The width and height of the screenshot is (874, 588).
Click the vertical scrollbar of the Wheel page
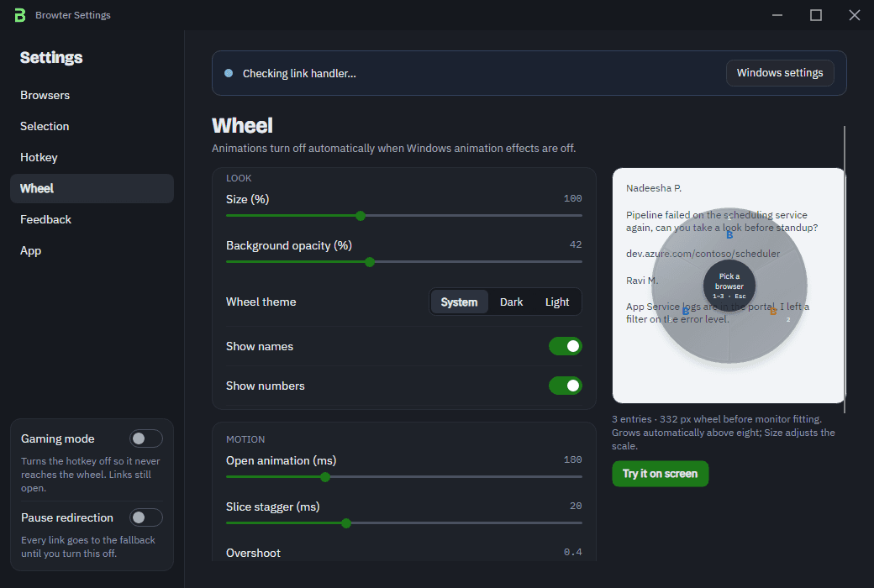click(845, 269)
